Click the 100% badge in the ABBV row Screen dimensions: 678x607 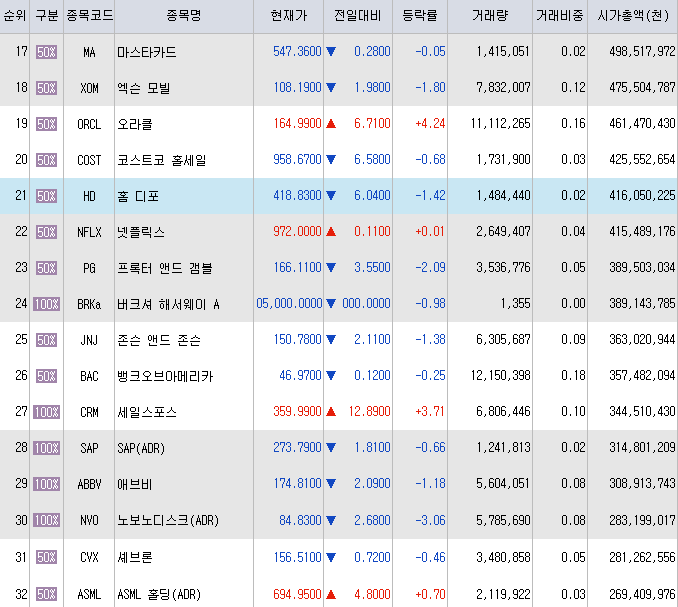click(x=47, y=484)
